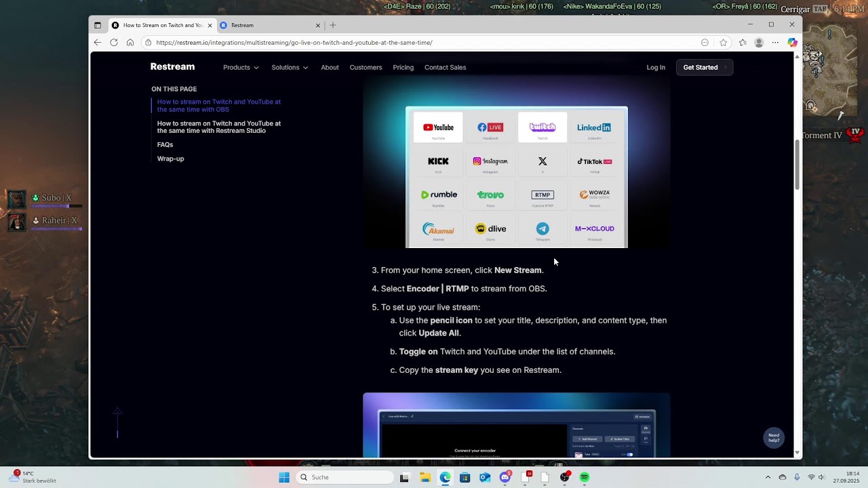Image resolution: width=868 pixels, height=488 pixels.
Task: View site information lock icon
Action: pos(148,42)
